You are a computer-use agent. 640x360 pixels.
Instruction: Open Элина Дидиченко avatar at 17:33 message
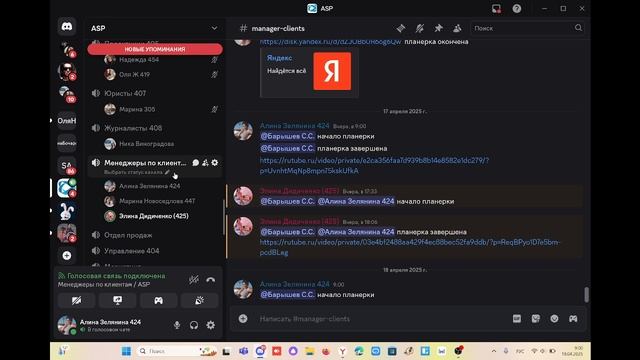click(x=243, y=196)
